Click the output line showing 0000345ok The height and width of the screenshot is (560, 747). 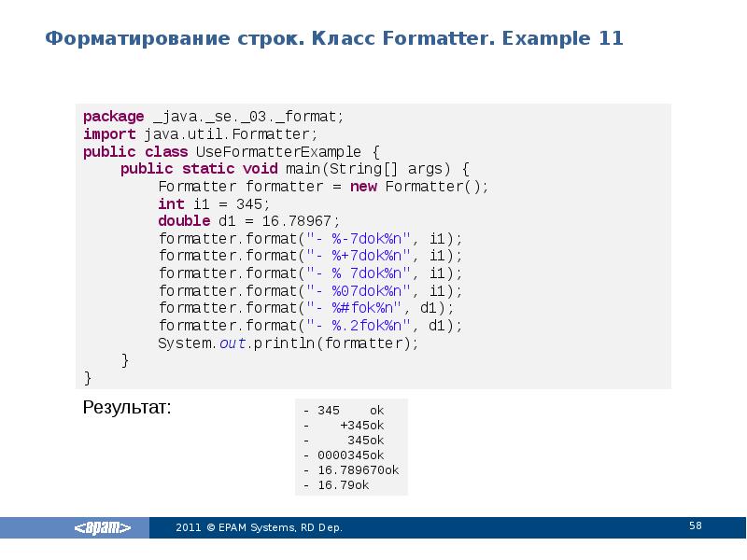[344, 455]
